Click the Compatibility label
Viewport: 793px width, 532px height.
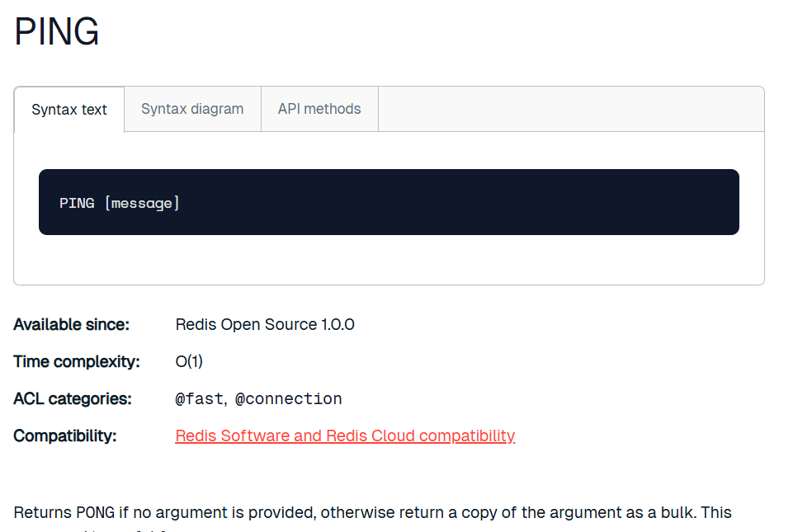[x=65, y=435]
